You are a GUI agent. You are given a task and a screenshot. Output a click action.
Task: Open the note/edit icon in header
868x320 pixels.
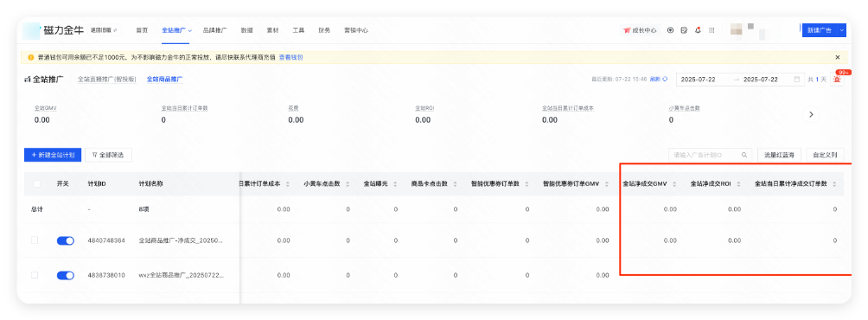[x=684, y=30]
